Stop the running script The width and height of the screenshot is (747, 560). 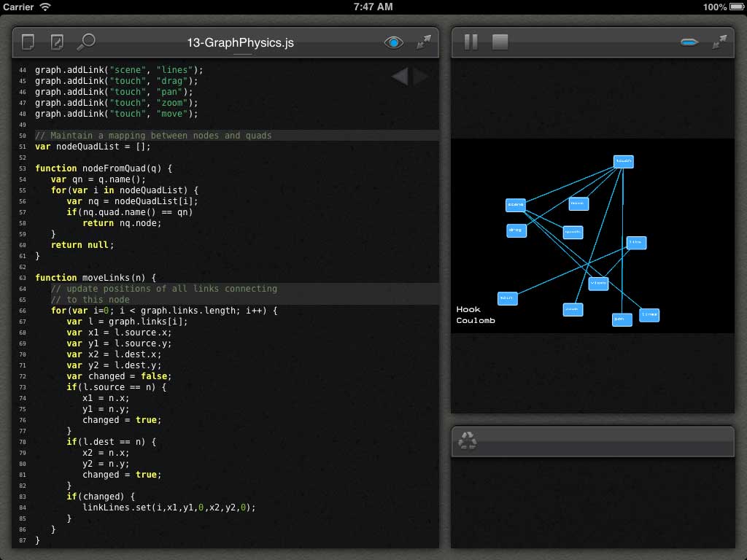500,42
